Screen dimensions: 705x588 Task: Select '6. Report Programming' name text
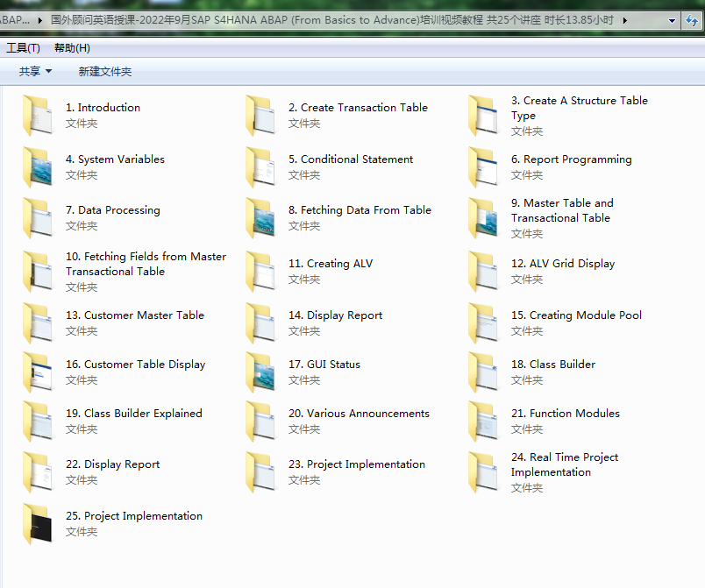point(572,159)
